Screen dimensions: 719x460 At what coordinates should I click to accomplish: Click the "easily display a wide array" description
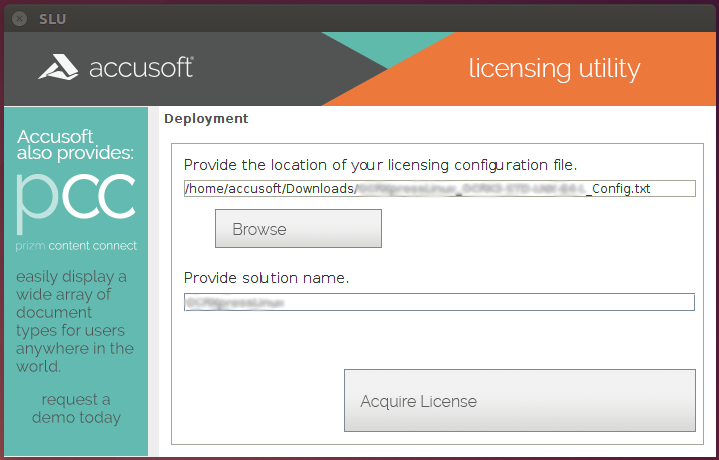click(x=76, y=321)
